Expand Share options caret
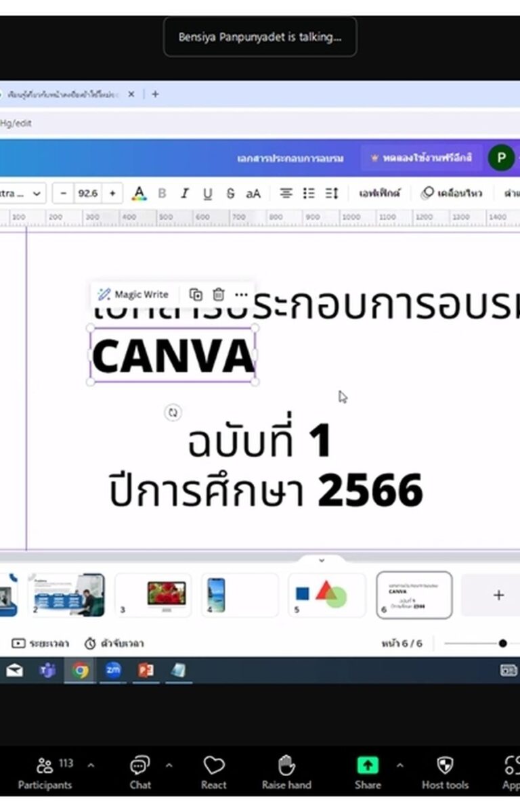This screenshot has width=520, height=812. 399,766
